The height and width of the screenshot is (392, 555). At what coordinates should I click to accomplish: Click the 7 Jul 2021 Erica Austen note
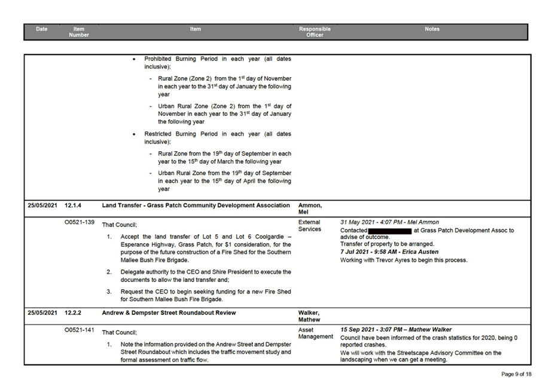point(389,252)
